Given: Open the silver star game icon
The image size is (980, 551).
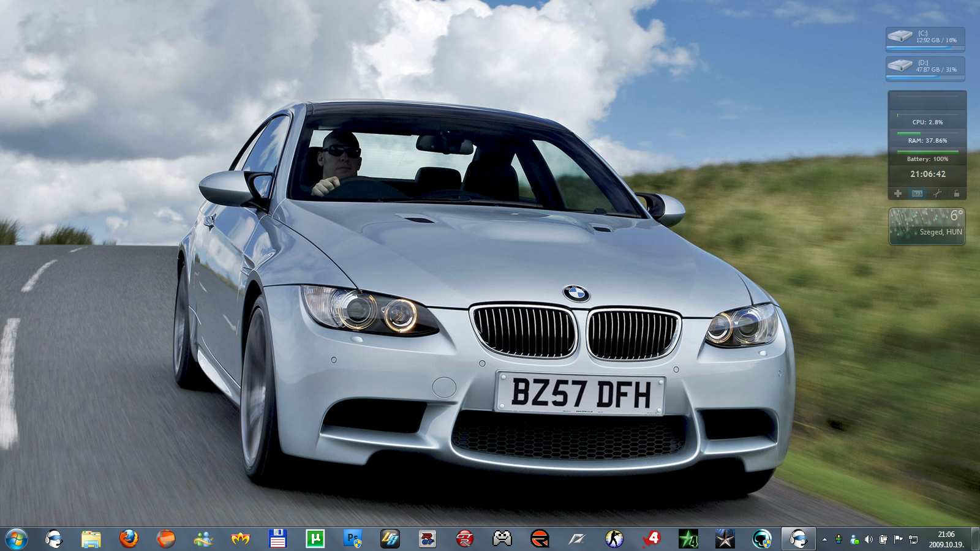Looking at the screenshot, I should [x=725, y=539].
